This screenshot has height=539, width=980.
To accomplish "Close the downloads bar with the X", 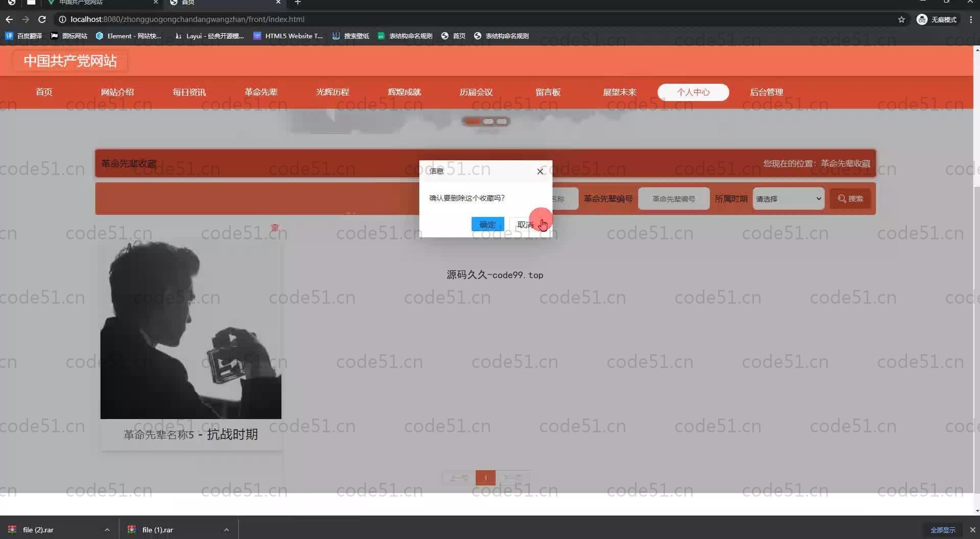I will (972, 530).
